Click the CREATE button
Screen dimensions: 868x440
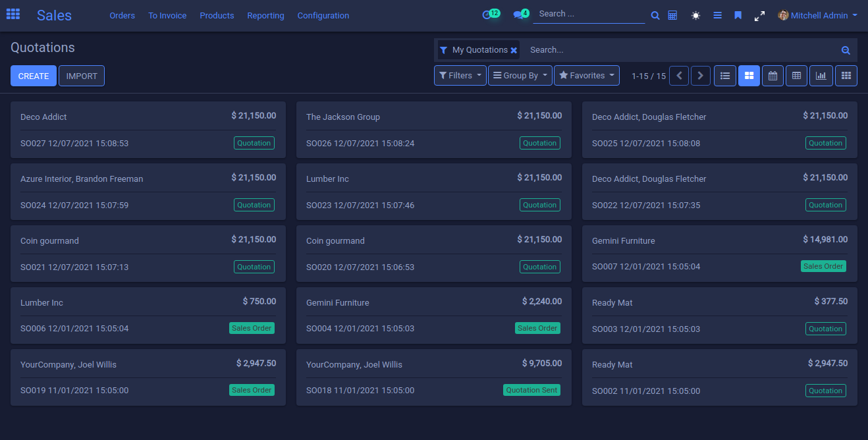[34, 76]
